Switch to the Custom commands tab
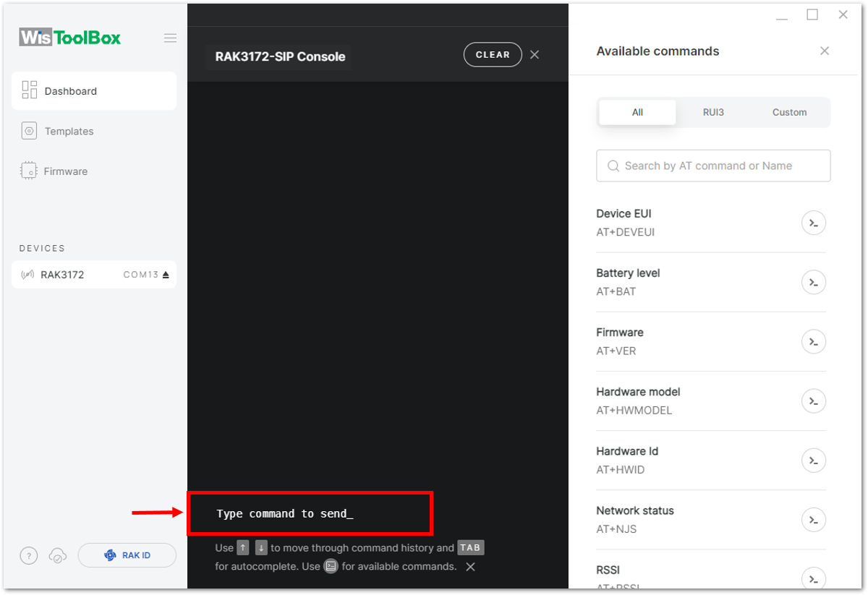This screenshot has height=595, width=868. (x=789, y=112)
